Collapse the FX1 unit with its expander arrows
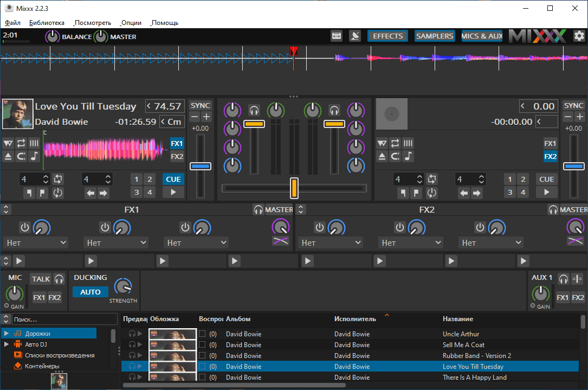The width and height of the screenshot is (588, 390). (x=6, y=209)
